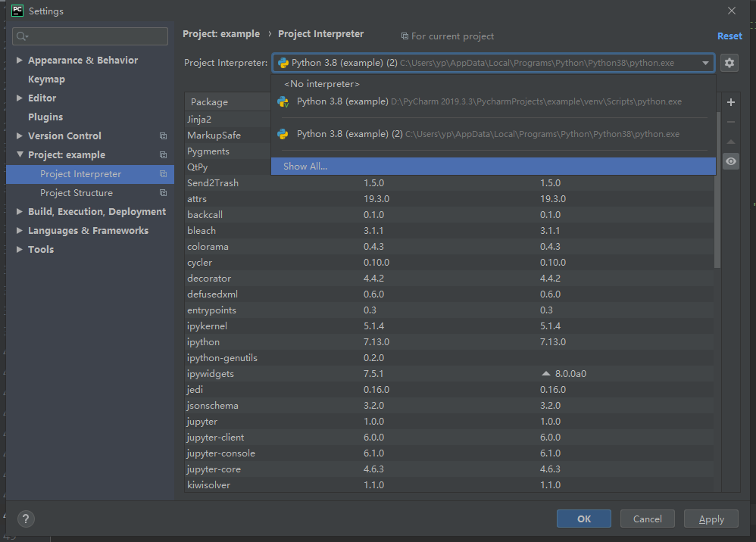Screen dimensions: 756x542
Task: Expand Build, Execution, Deployment section
Action: click(19, 211)
